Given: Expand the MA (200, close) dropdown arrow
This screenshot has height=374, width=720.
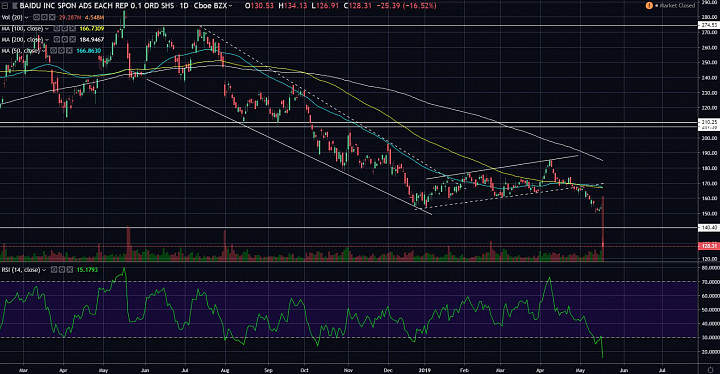Looking at the screenshot, I should (47, 40).
